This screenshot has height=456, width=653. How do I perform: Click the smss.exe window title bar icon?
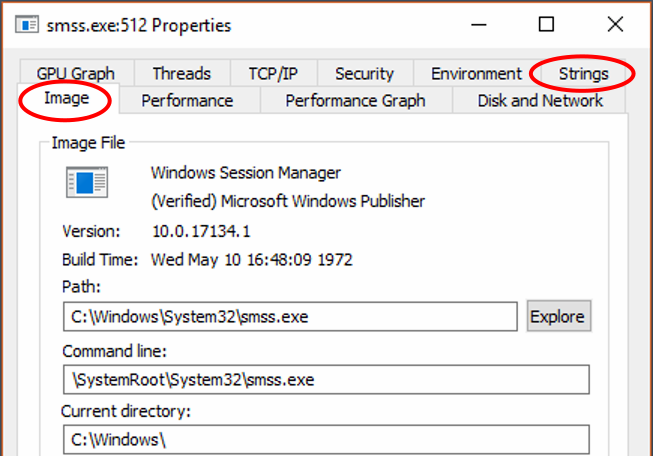(x=27, y=24)
